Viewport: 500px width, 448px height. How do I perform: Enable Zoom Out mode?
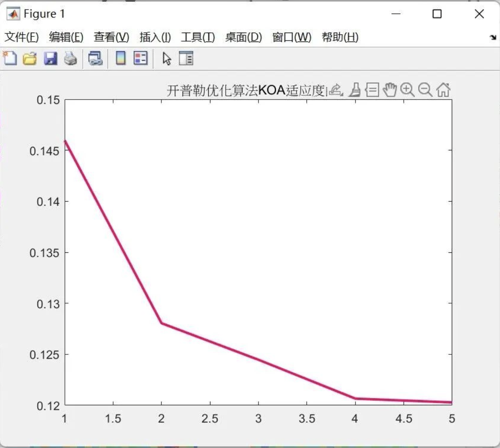click(425, 89)
